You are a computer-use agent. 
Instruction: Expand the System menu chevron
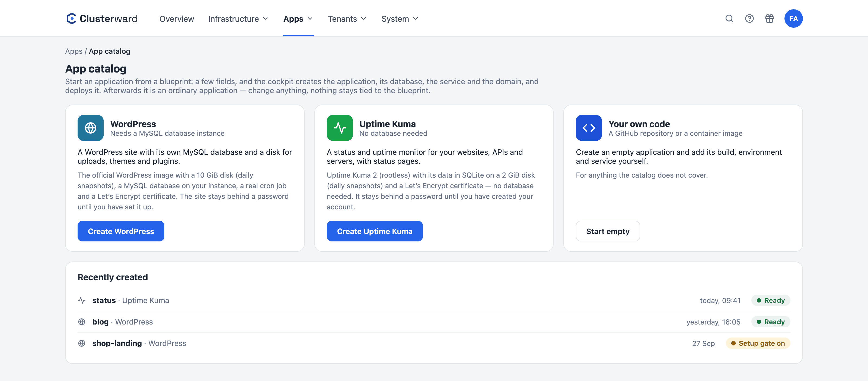coord(416,18)
